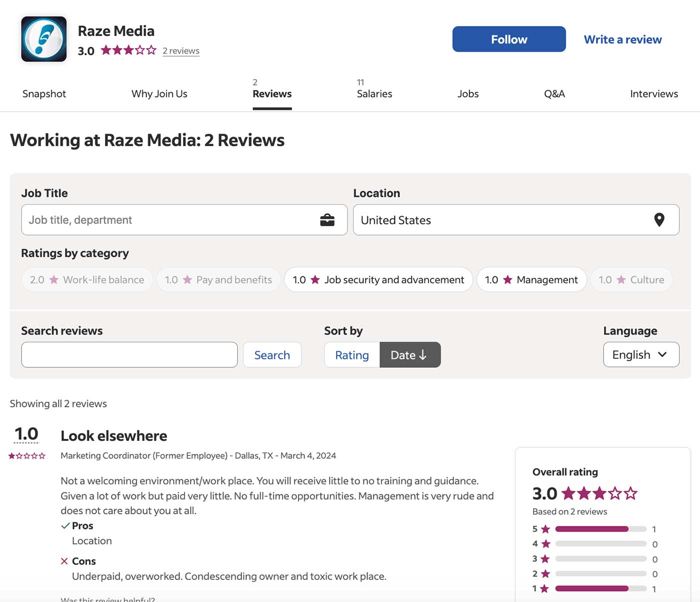Open the 2 reviews link in header
The height and width of the screenshot is (602, 700).
[x=181, y=51]
